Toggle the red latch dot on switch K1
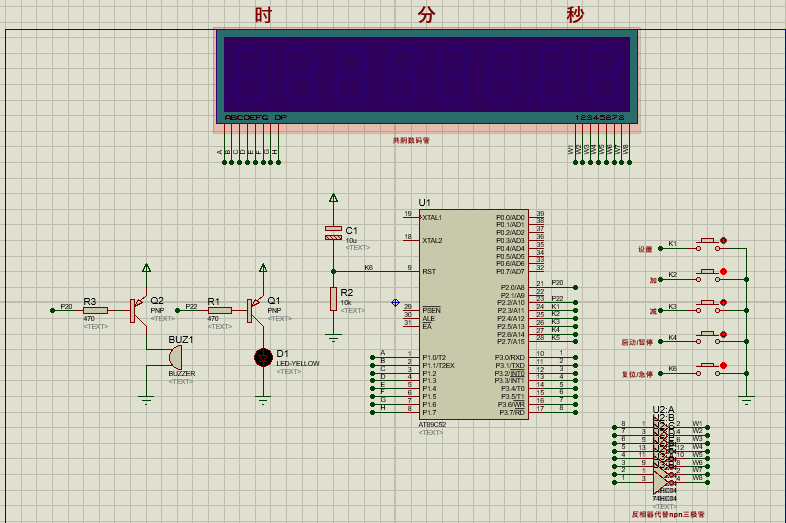The height and width of the screenshot is (523, 786). click(x=723, y=241)
